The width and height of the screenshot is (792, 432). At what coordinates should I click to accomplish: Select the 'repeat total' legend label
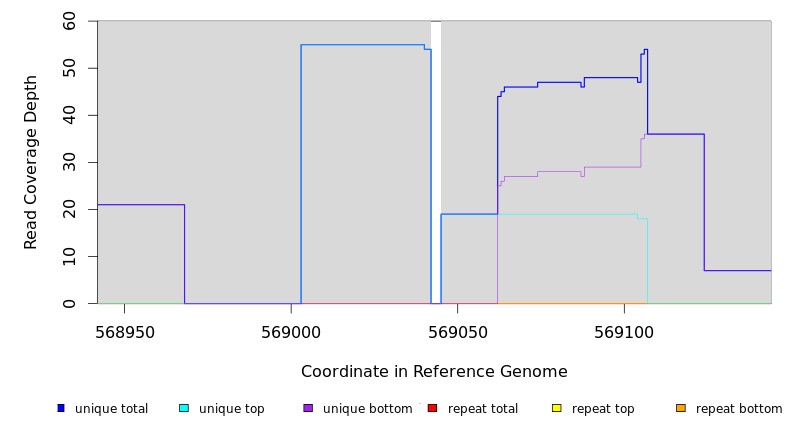[x=483, y=409]
